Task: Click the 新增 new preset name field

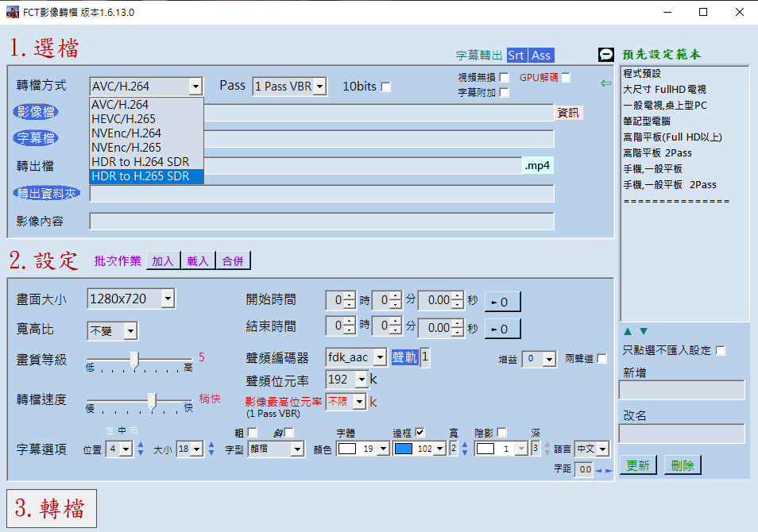Action: [x=682, y=390]
